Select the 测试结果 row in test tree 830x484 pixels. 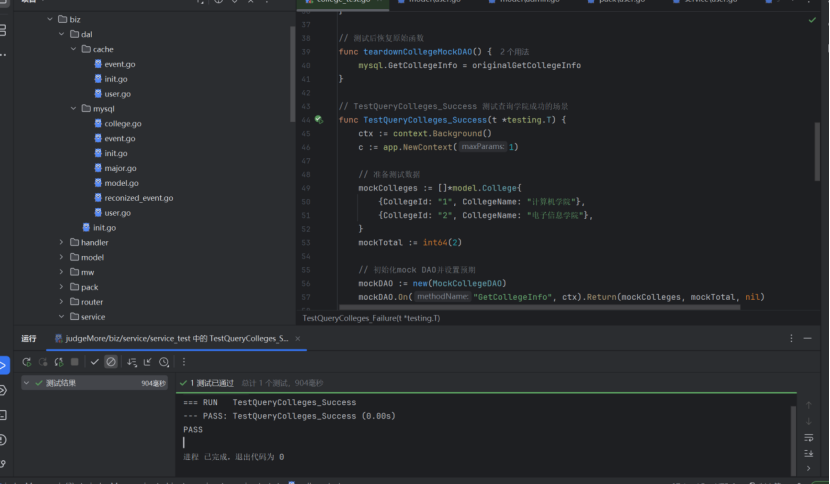click(x=94, y=383)
